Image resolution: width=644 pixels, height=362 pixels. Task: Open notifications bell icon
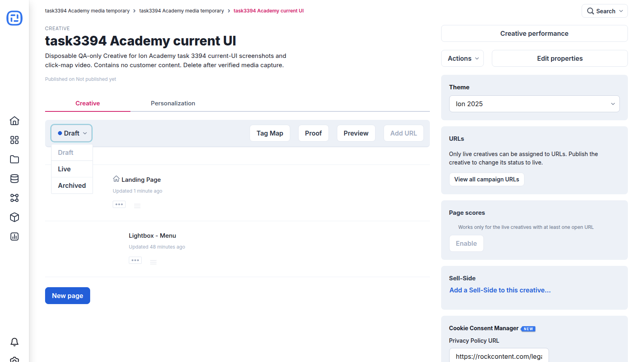(14, 342)
